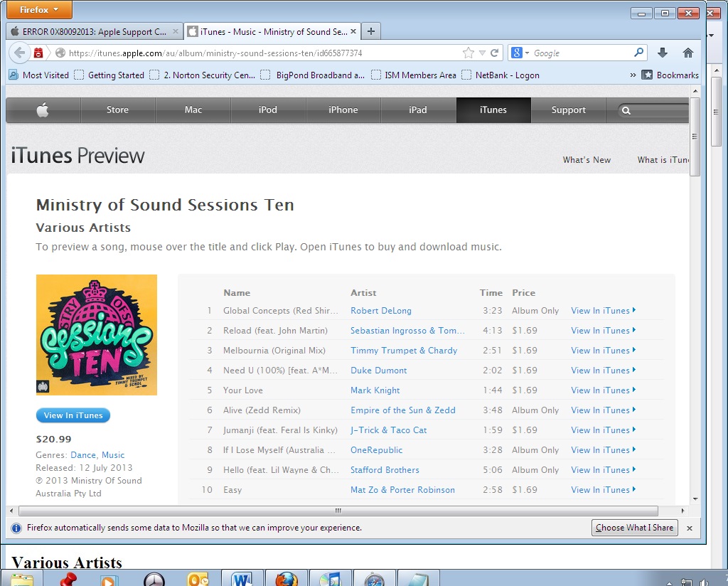This screenshot has height=586, width=728.
Task: Click the magnifier in Google search box
Action: tap(639, 53)
